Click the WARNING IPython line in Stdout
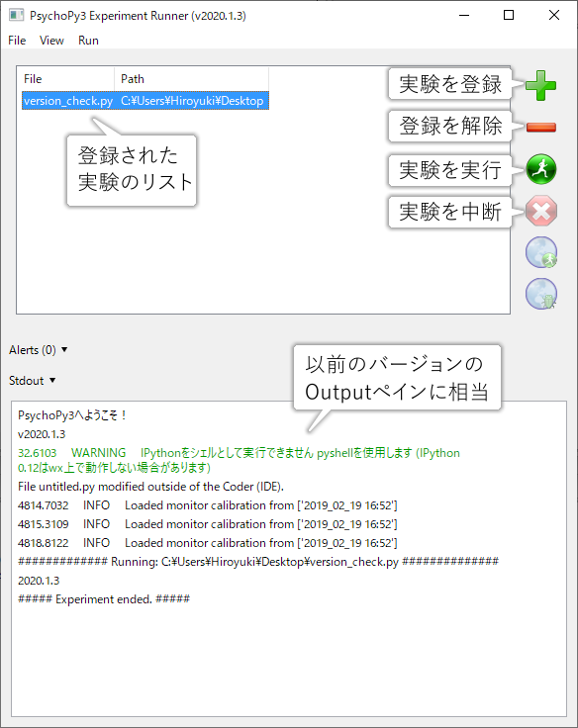The width and height of the screenshot is (578, 728). pos(239,460)
